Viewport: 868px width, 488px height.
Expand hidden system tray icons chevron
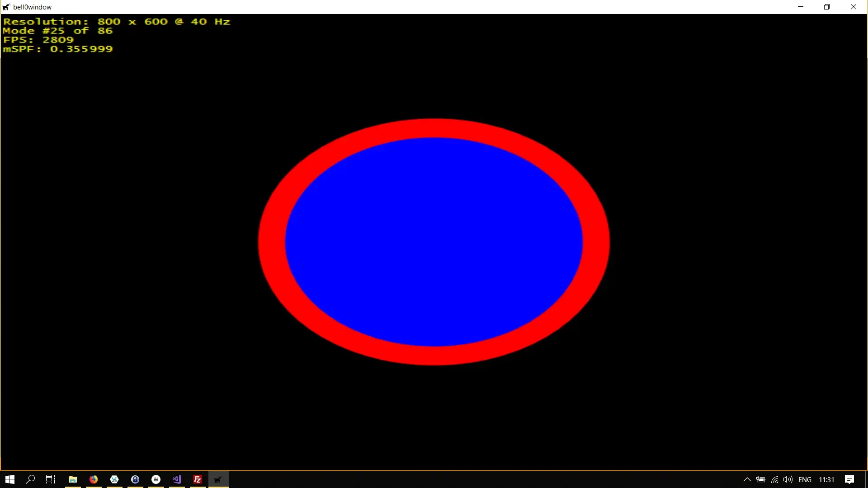pyautogui.click(x=747, y=479)
